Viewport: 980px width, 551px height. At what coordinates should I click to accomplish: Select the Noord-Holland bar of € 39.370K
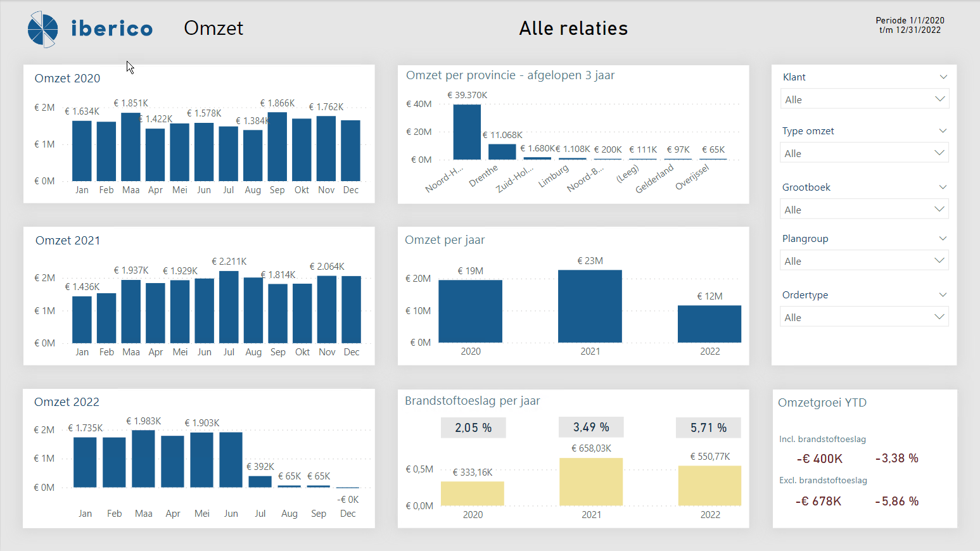(467, 132)
